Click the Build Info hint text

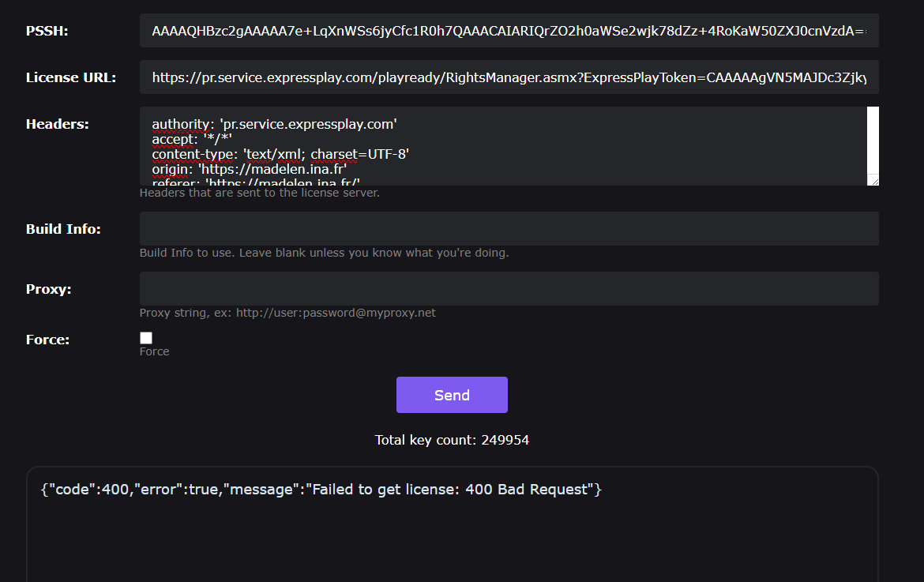[324, 253]
